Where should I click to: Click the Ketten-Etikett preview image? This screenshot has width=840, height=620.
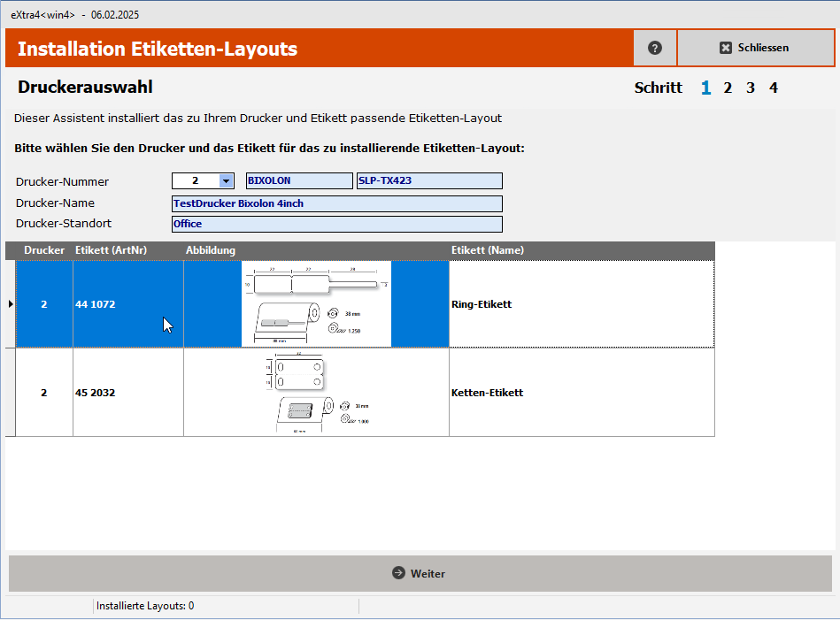[x=316, y=392]
